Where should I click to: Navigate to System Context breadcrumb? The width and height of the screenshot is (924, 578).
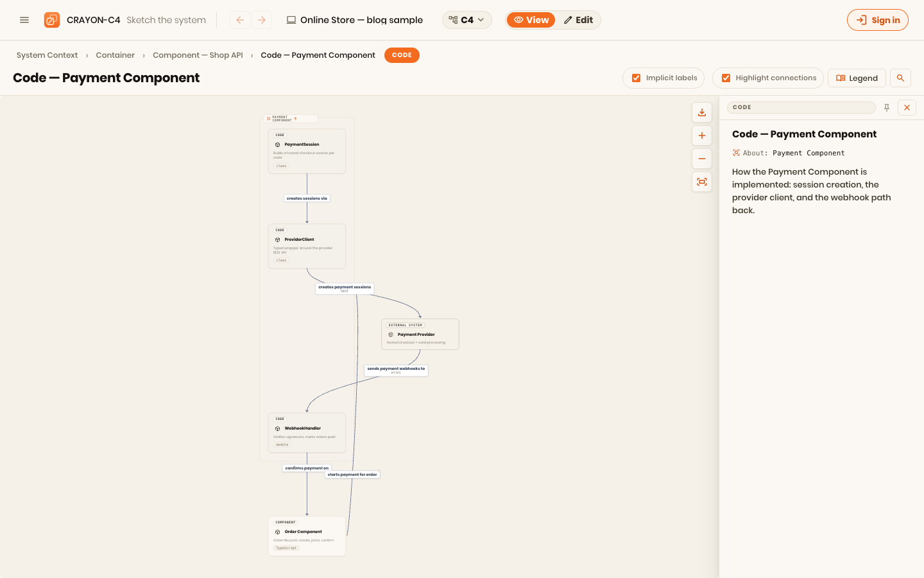47,55
